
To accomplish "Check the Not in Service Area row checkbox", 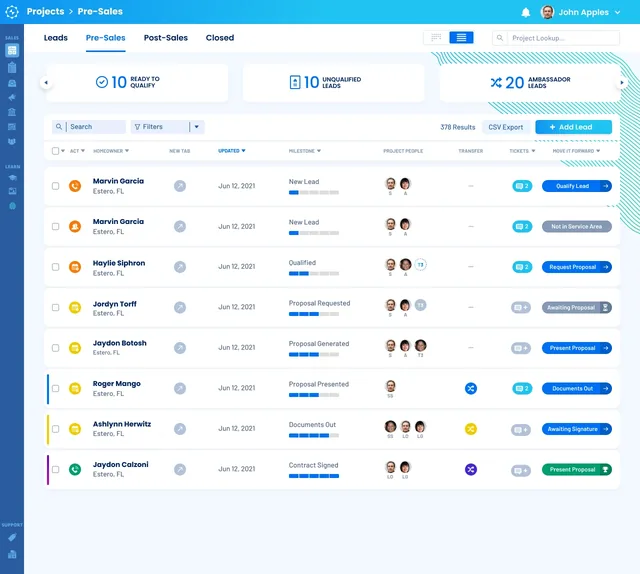I will click(56, 227).
